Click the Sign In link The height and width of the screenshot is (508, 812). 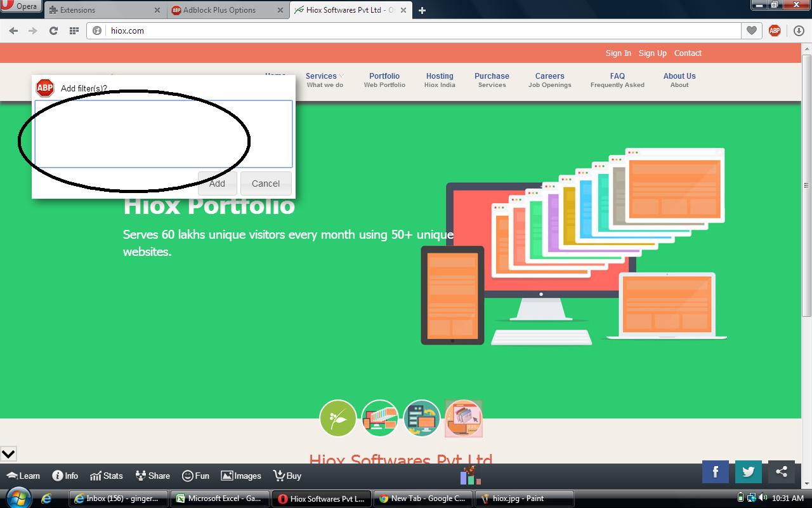coord(618,53)
